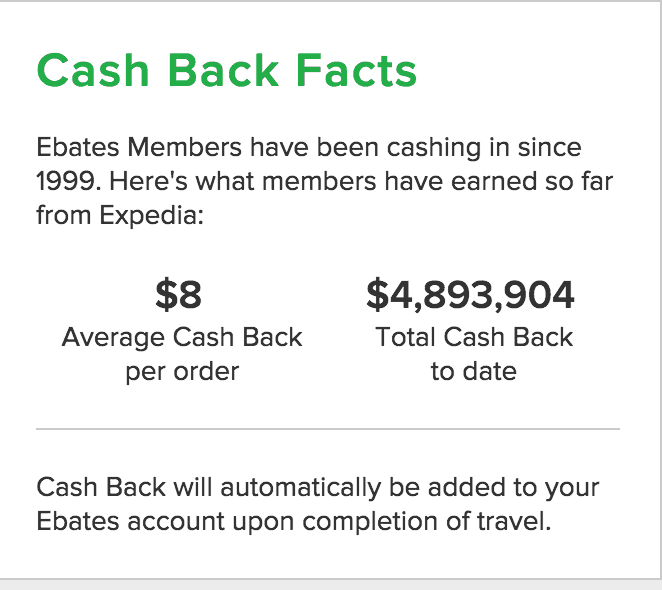This screenshot has height=590, width=662.
Task: Click the 'per order' text line
Action: tap(182, 372)
